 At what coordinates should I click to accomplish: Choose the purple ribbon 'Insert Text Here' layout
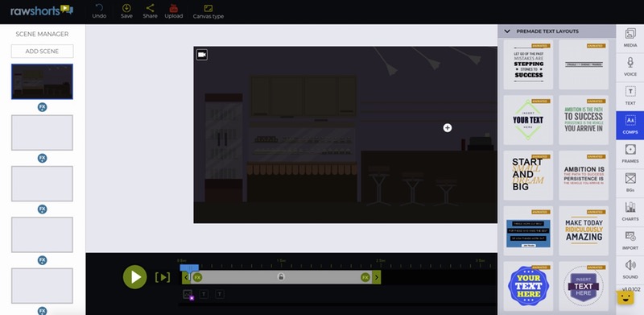click(584, 286)
